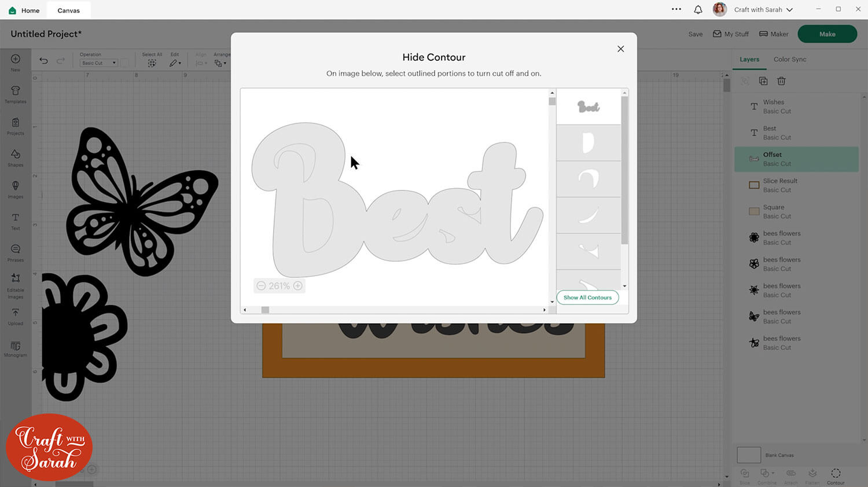Click Show All Contours button
This screenshot has width=868, height=487.
(x=587, y=298)
